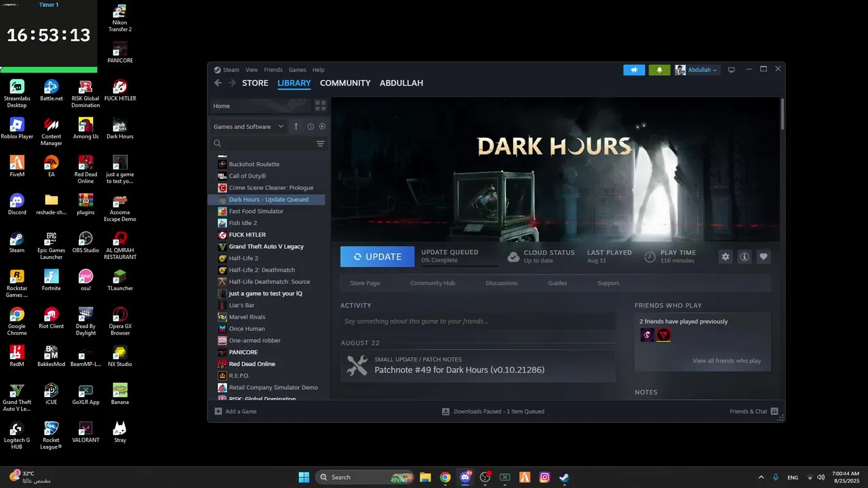
Task: Select the VALORANT desktop icon
Action: coord(85,432)
